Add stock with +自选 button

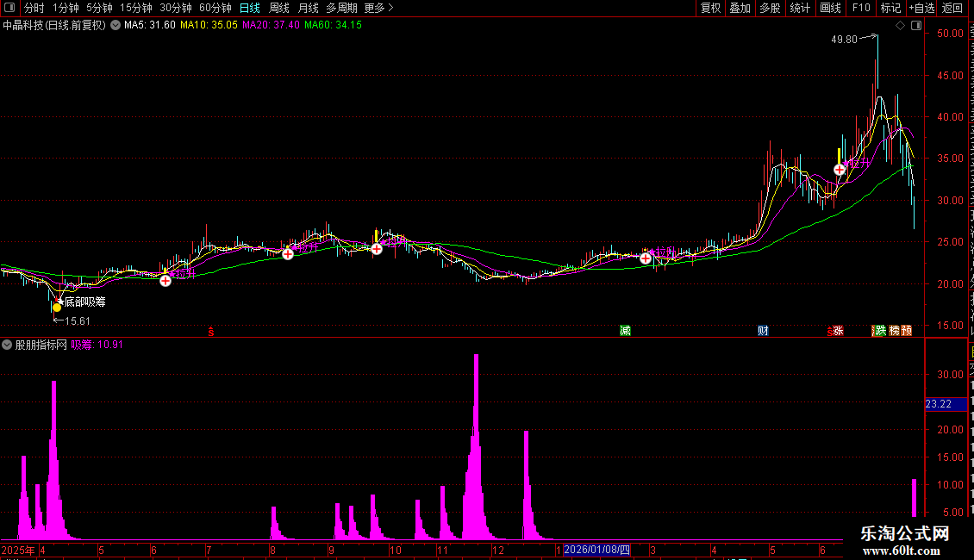pyautogui.click(x=921, y=8)
